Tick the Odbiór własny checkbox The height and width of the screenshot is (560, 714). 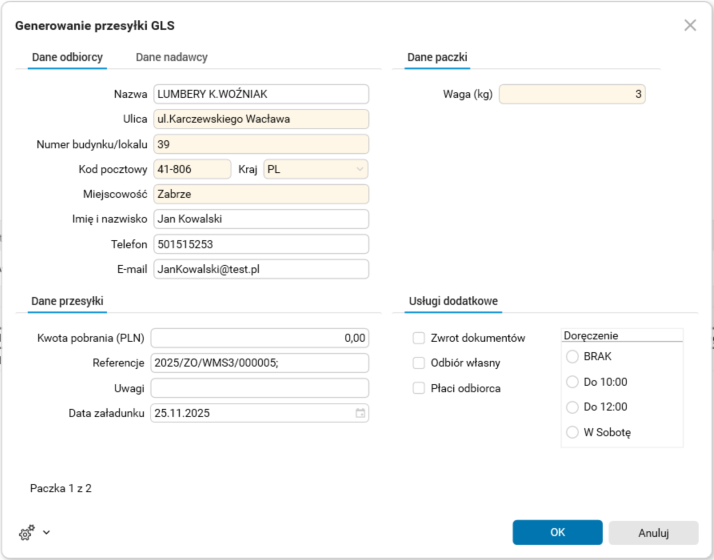(x=420, y=363)
